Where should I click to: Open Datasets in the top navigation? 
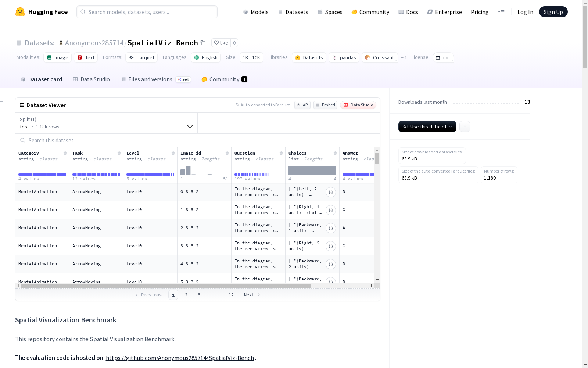(293, 12)
